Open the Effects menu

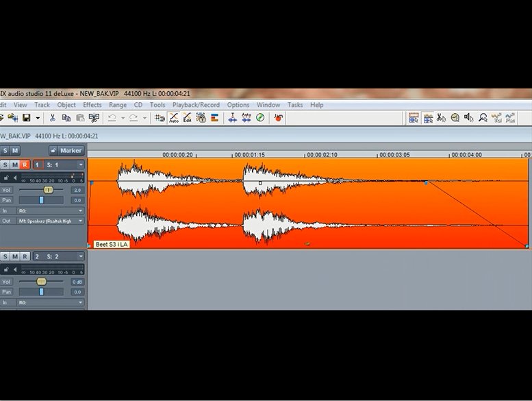[x=92, y=105]
